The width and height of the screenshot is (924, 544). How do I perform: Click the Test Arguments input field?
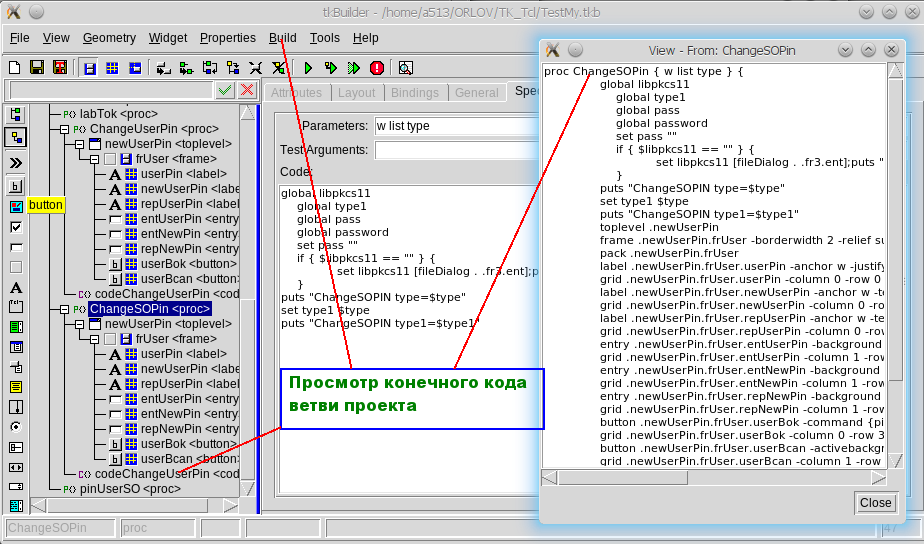(x=457, y=150)
